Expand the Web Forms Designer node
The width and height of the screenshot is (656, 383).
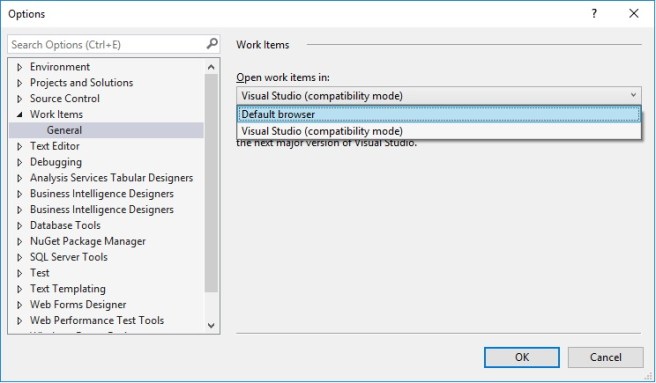(19, 305)
